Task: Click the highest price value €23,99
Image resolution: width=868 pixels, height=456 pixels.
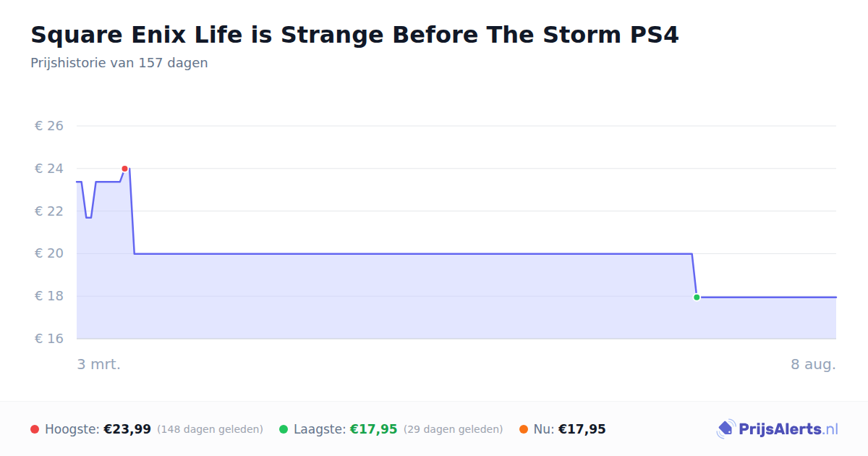Action: [127, 429]
